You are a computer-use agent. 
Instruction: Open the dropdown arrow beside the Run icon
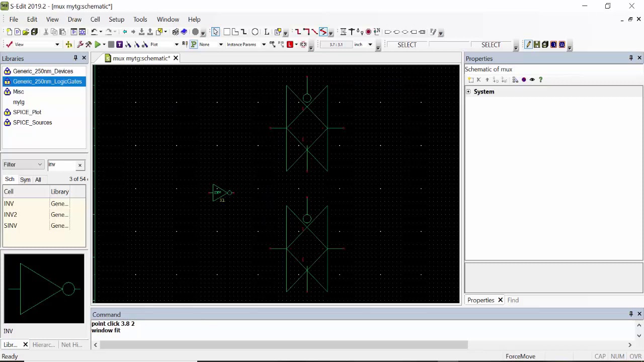pyautogui.click(x=104, y=45)
